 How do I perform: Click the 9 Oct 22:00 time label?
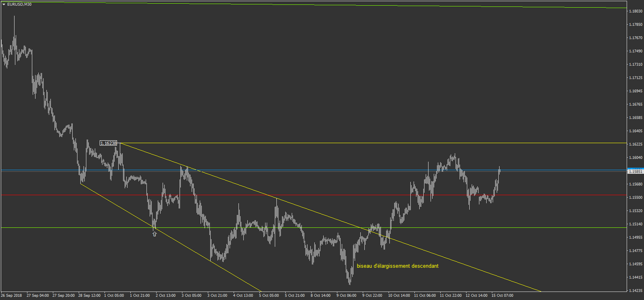pyautogui.click(x=372, y=296)
